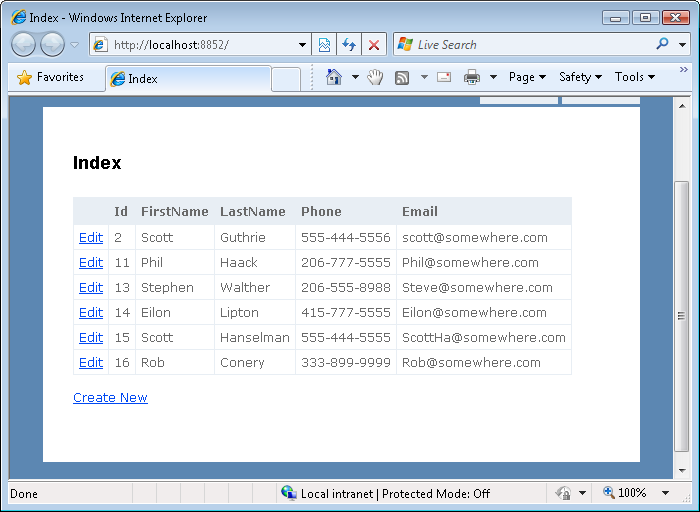Image resolution: width=700 pixels, height=512 pixels.
Task: Select the Hanselman last name cell
Action: click(254, 337)
